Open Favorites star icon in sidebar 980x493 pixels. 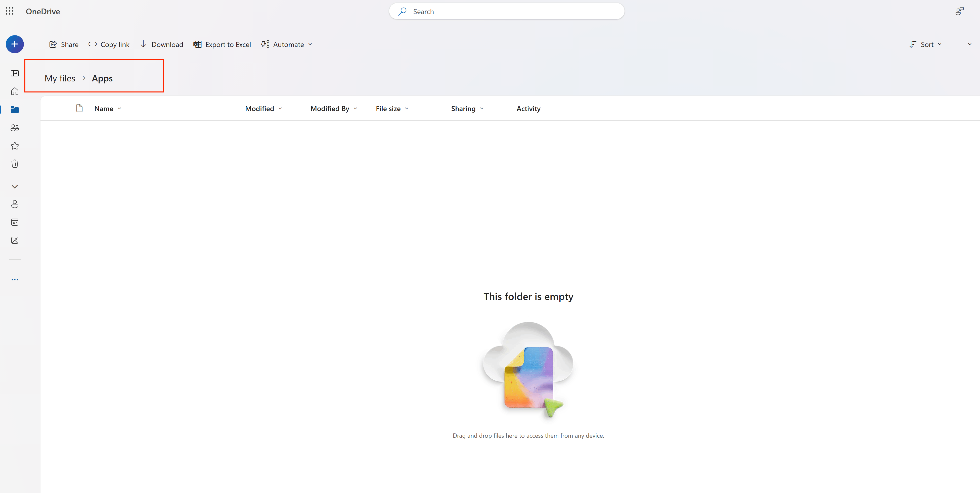click(x=15, y=146)
